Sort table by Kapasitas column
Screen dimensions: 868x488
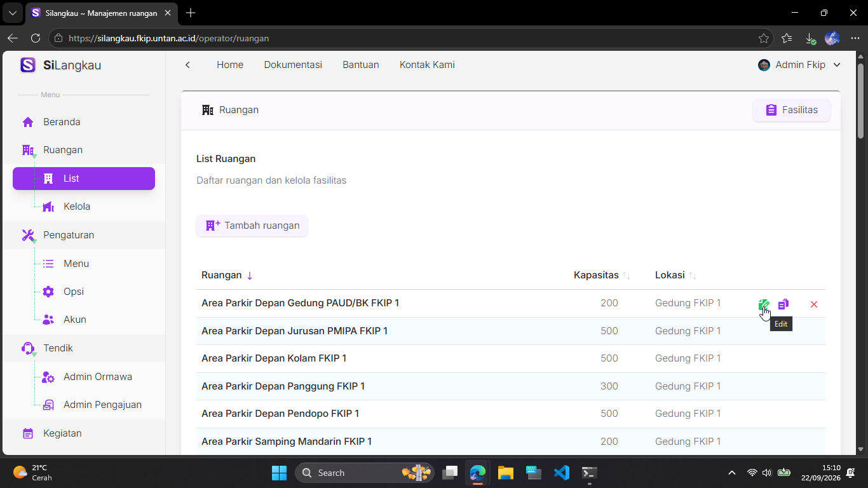(602, 275)
